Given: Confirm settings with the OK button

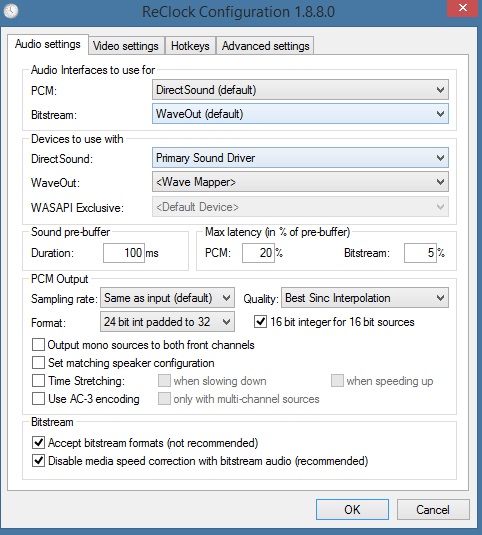Looking at the screenshot, I should coord(352,510).
